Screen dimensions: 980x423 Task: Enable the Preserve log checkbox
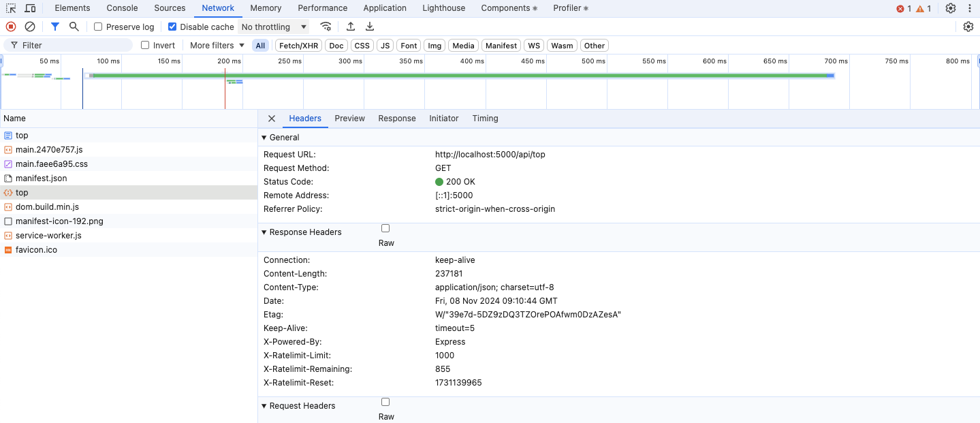point(98,27)
